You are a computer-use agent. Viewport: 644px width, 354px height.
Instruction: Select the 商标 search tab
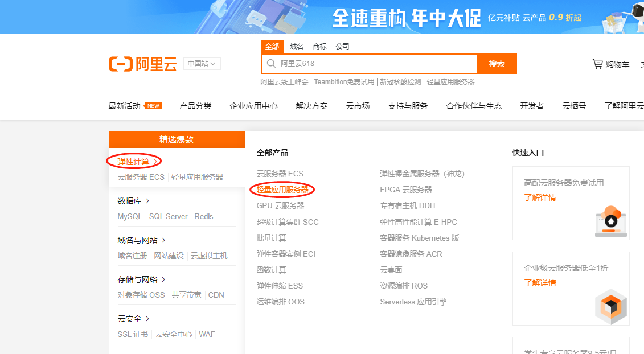click(319, 47)
